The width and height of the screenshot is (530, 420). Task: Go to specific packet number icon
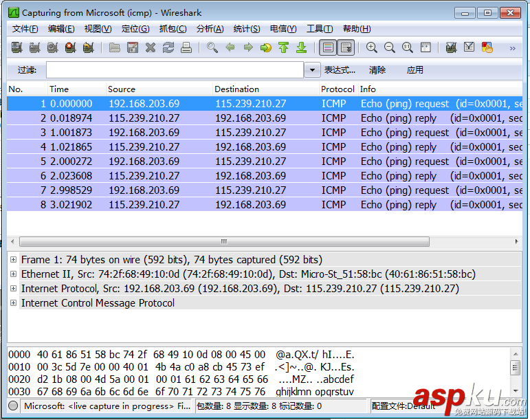click(266, 47)
